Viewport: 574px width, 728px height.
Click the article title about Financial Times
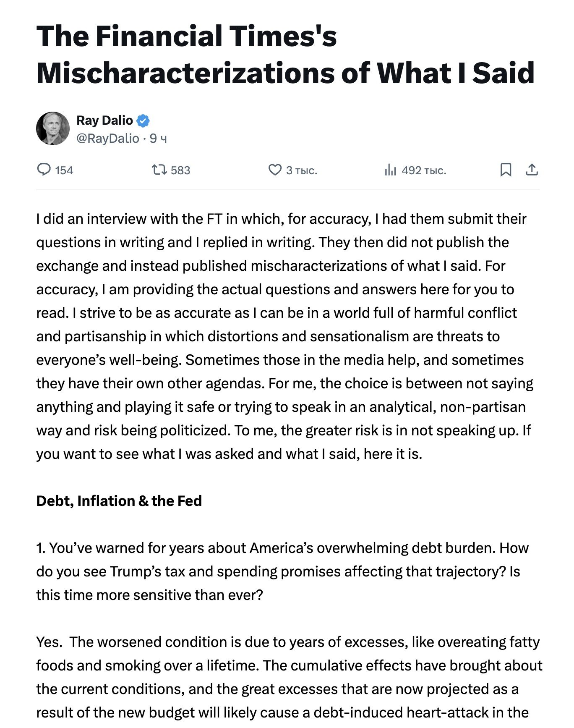pyautogui.click(x=285, y=55)
